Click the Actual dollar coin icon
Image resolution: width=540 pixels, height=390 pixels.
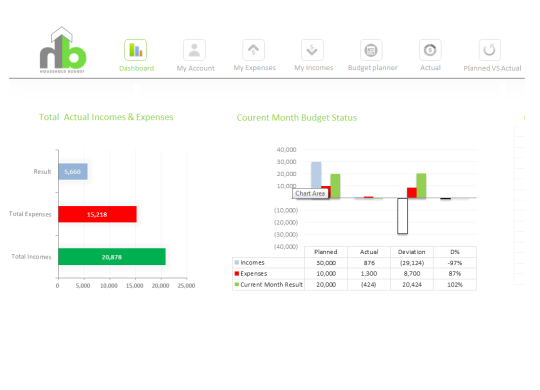point(430,50)
